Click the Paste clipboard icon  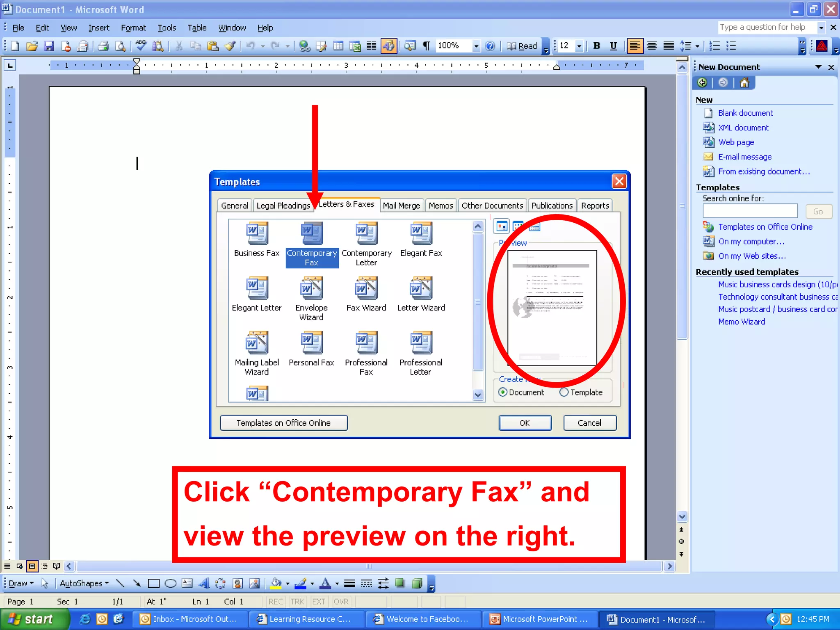click(x=212, y=46)
